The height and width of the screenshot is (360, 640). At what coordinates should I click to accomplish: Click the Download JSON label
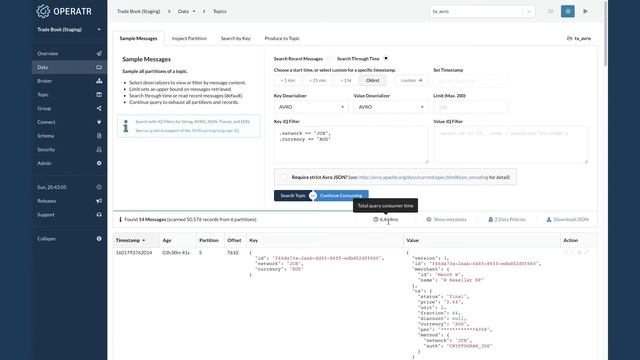[571, 220]
